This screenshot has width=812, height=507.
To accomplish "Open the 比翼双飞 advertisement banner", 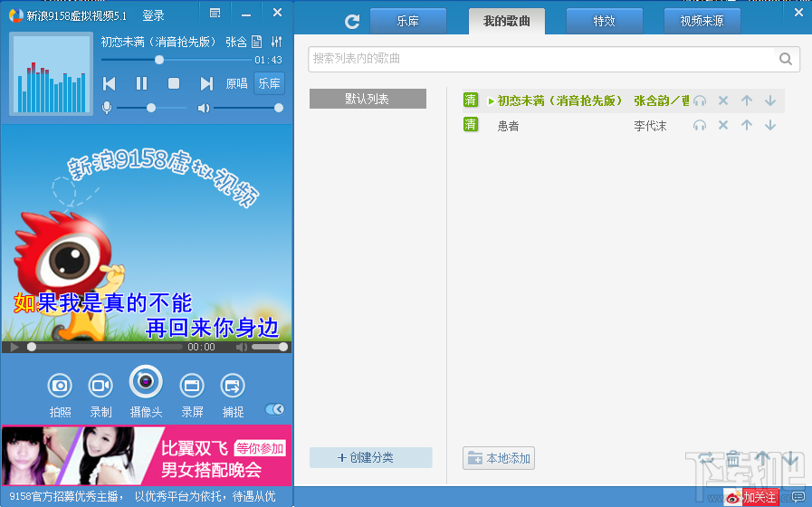I will point(147,455).
